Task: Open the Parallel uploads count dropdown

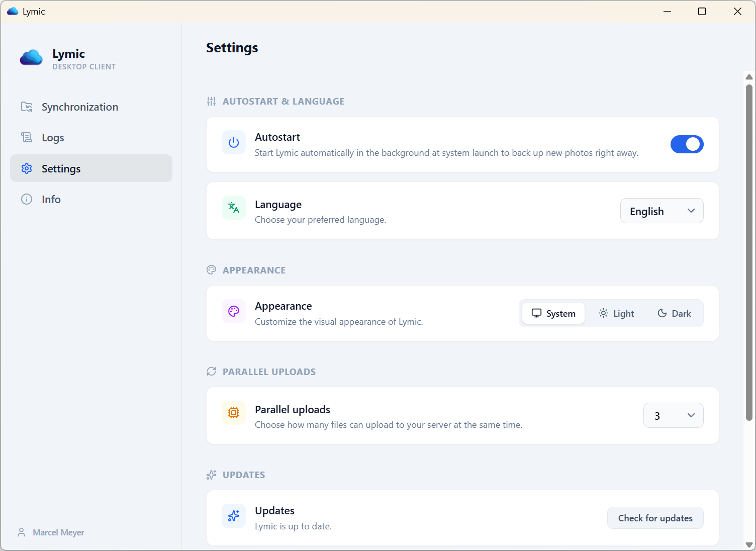Action: coord(674,416)
